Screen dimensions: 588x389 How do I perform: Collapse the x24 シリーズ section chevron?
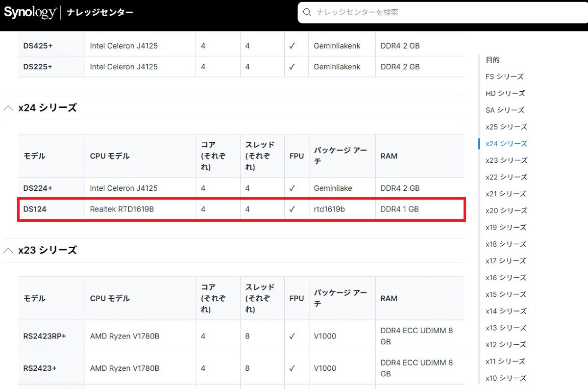click(x=8, y=108)
